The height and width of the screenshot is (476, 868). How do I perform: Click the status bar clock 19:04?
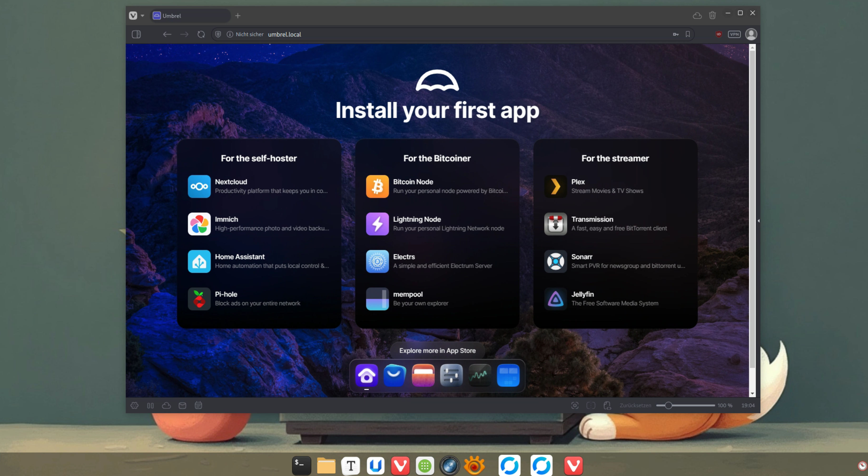point(748,405)
